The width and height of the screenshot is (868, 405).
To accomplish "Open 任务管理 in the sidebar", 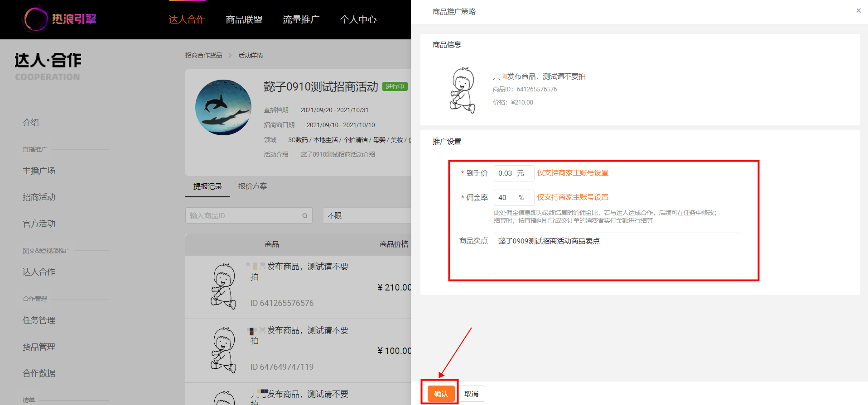I will click(39, 320).
